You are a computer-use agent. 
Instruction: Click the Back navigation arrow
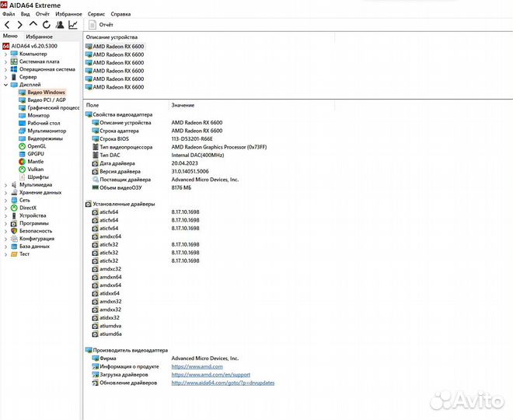pos(7,25)
